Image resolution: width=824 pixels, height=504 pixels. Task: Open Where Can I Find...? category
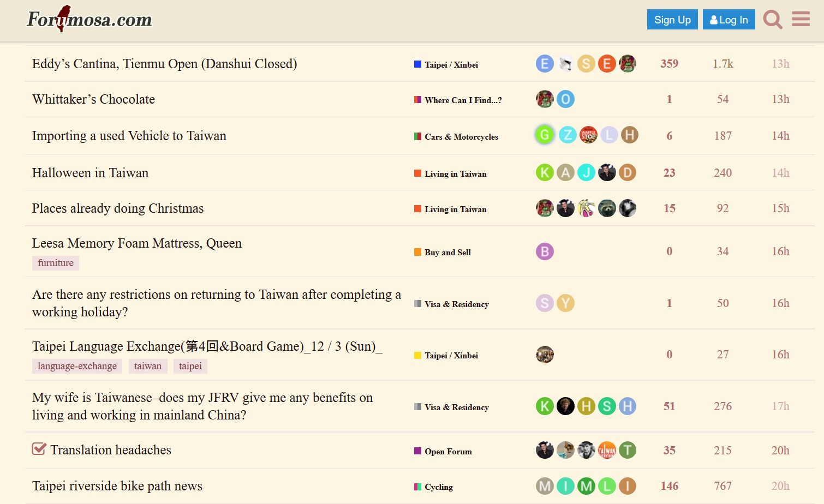click(458, 100)
